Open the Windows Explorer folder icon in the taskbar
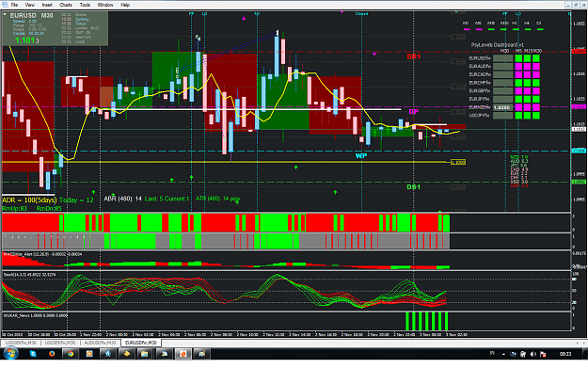 144,353
